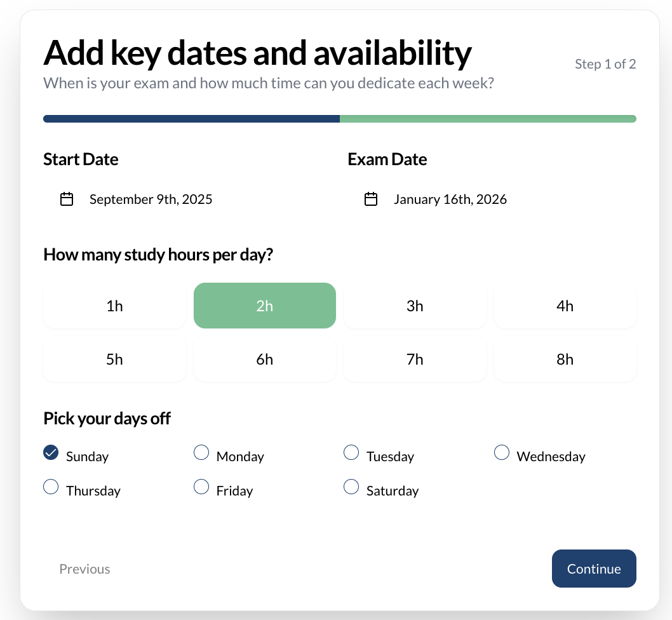Click the Start Date calendar icon
This screenshot has width=672, height=620.
(x=67, y=199)
